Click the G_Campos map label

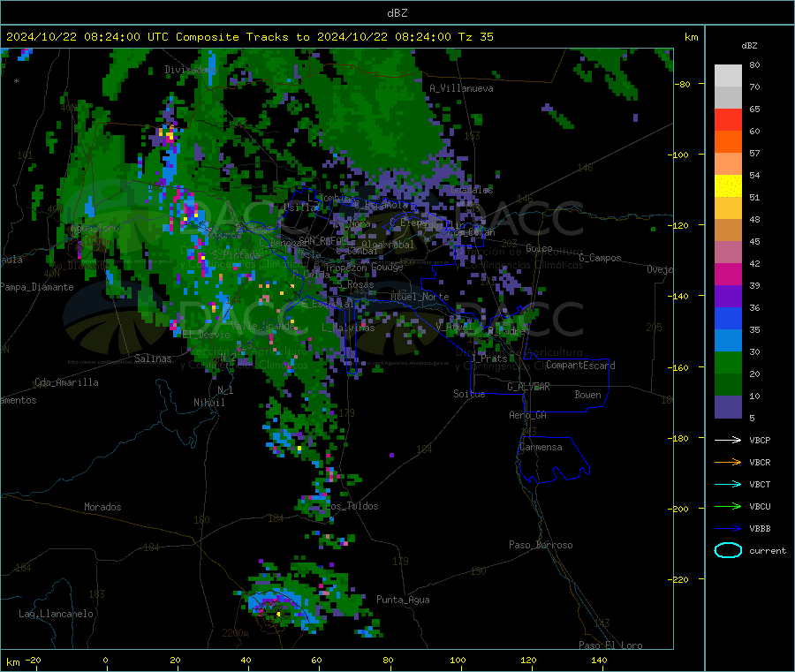(601, 258)
